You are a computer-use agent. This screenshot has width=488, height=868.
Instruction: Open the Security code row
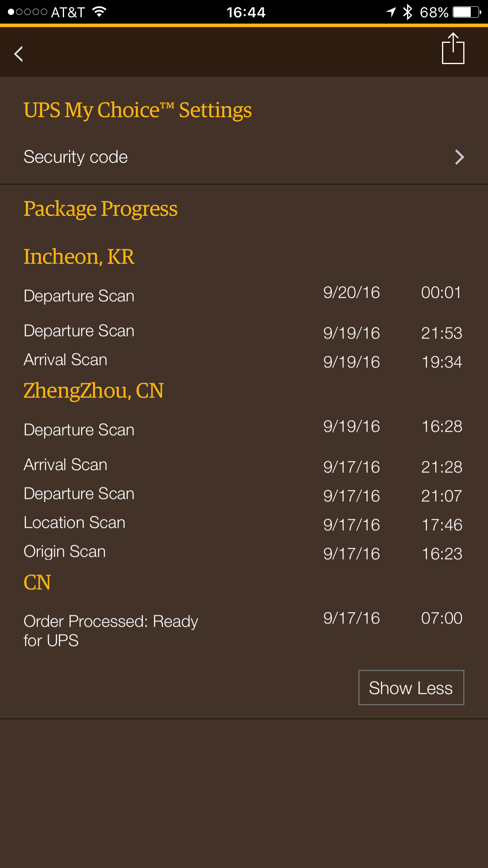[x=244, y=157]
